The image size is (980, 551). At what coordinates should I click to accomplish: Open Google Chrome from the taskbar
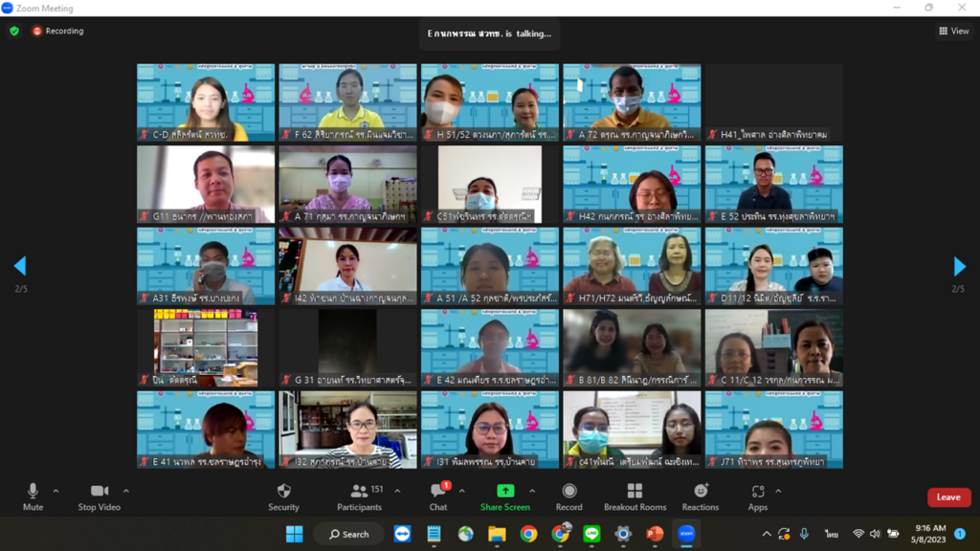point(528,534)
